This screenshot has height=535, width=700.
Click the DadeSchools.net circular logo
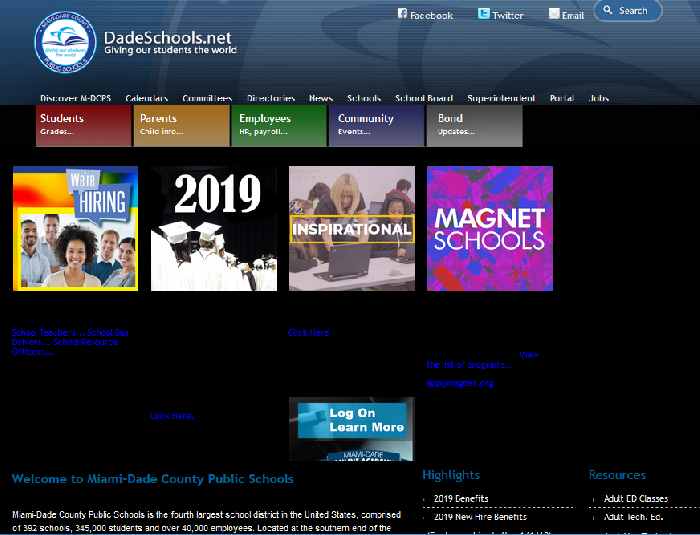click(65, 42)
